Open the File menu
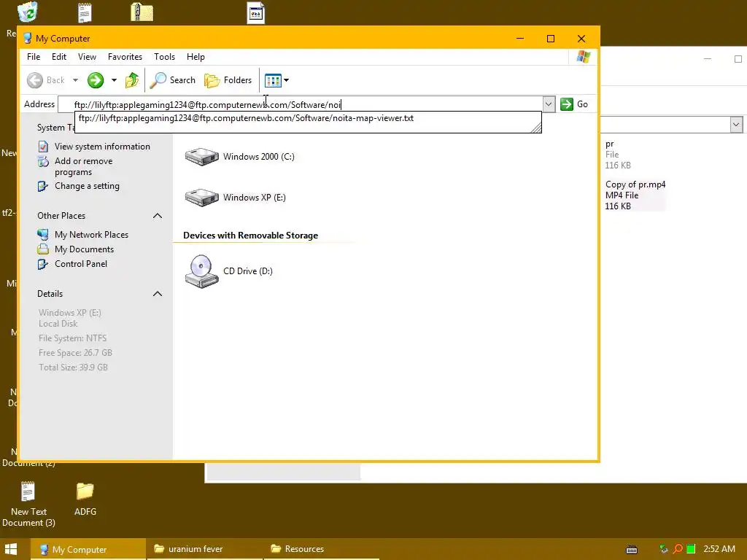This screenshot has height=560, width=747. 34,57
